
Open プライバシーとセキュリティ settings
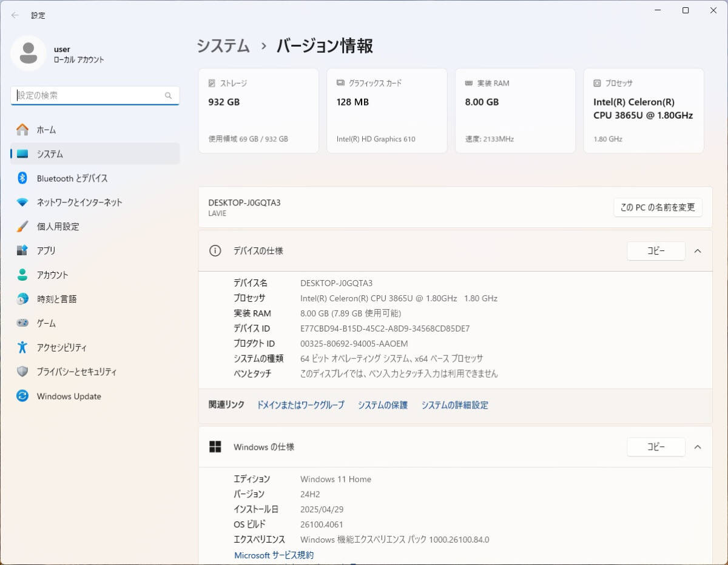95,372
